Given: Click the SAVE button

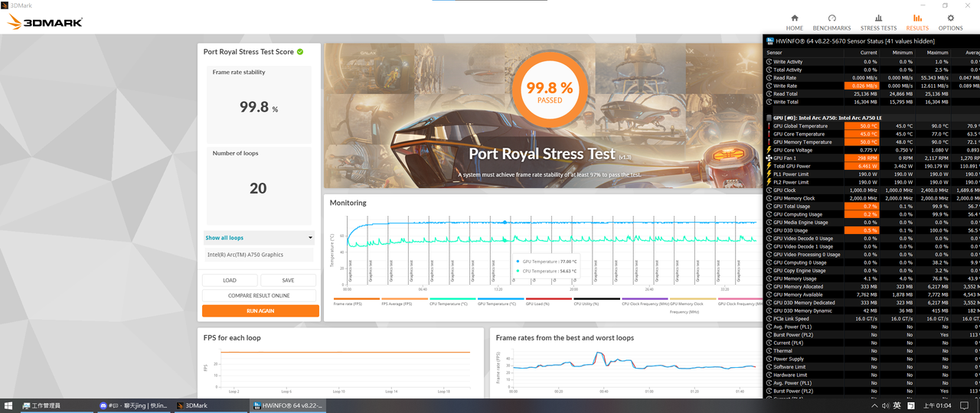Looking at the screenshot, I should (288, 280).
